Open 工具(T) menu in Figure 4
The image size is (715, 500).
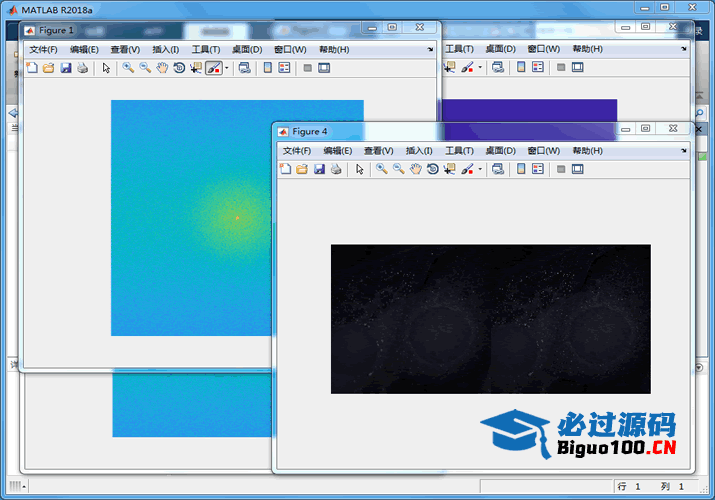point(459,151)
